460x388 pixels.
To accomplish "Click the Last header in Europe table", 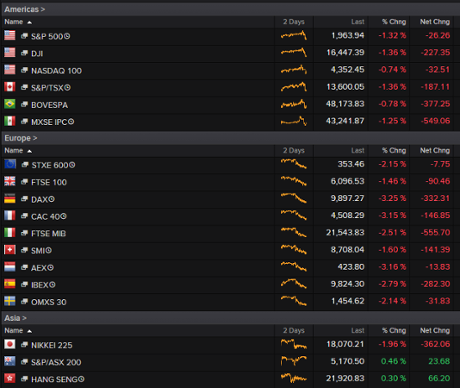I will [x=358, y=151].
